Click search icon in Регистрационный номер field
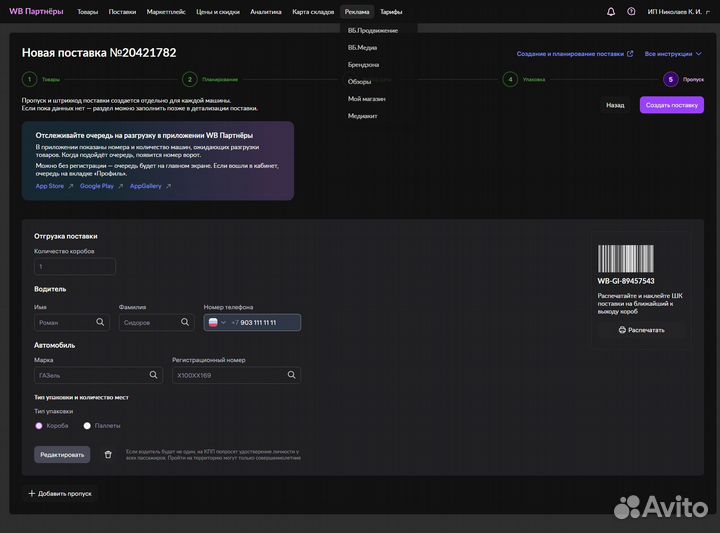Screen dimensions: 720x533 [292, 375]
